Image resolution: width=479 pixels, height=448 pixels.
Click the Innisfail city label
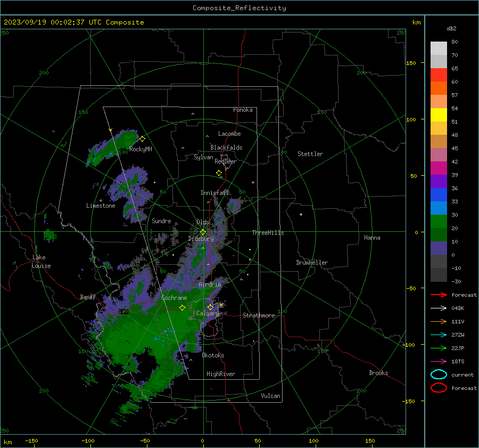tap(215, 193)
